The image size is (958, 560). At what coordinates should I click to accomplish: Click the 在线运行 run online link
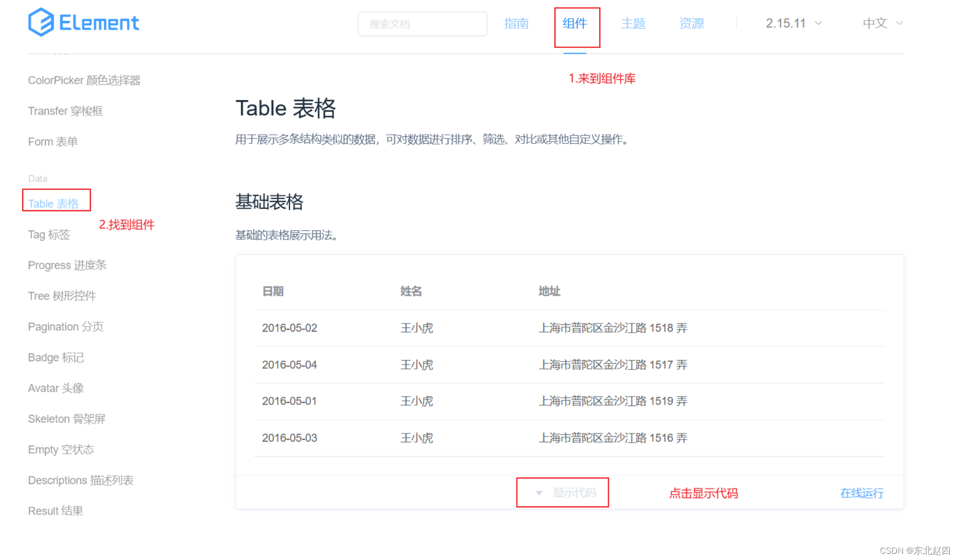(862, 493)
